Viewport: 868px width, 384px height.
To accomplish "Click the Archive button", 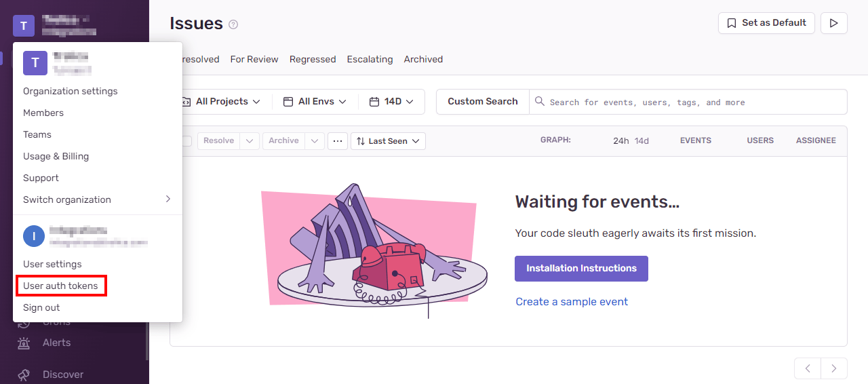I will coord(283,140).
